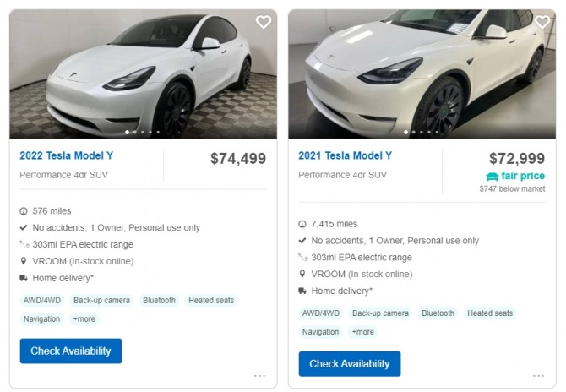Expand +more features on the 2022 listing

click(x=84, y=319)
